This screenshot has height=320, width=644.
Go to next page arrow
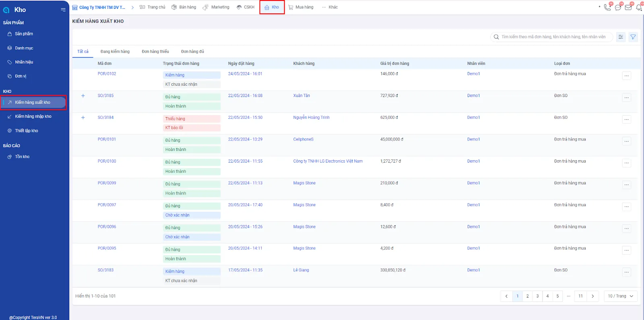click(x=592, y=296)
